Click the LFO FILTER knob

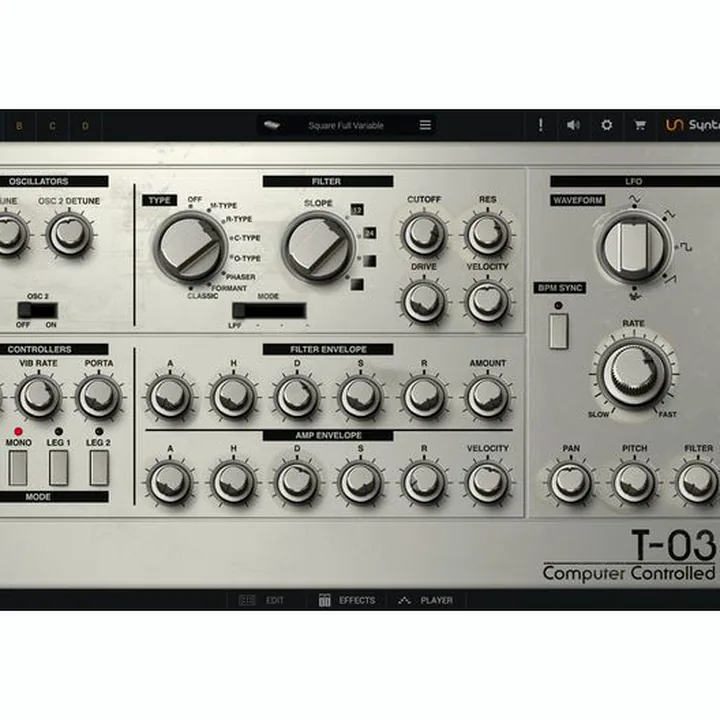(x=698, y=482)
